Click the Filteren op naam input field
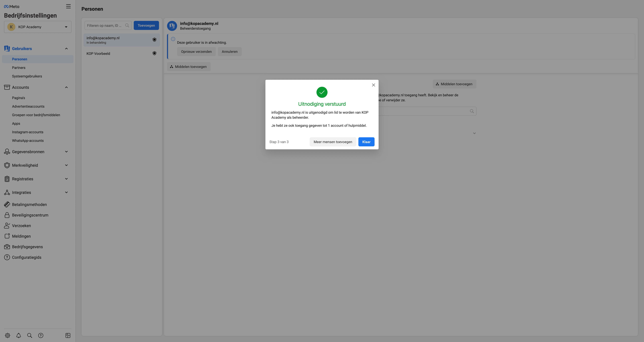Viewport: 644px width, 342px height. click(108, 25)
